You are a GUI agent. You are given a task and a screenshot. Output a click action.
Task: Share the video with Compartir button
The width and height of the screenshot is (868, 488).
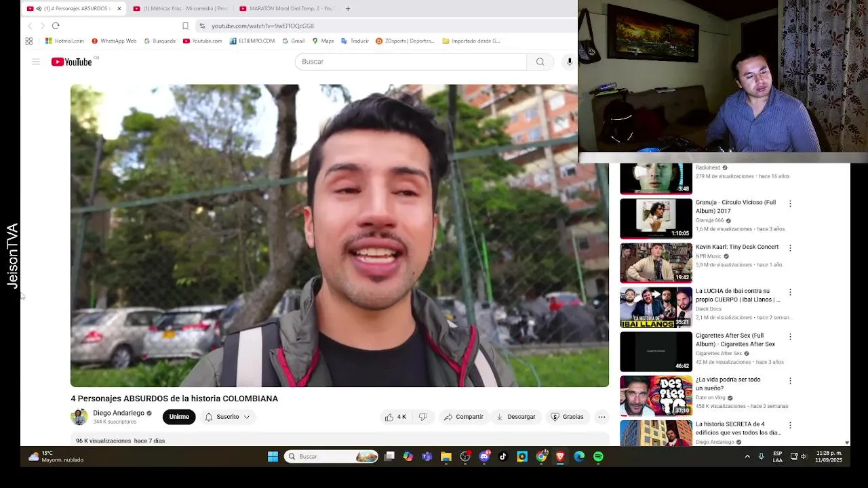click(x=464, y=417)
